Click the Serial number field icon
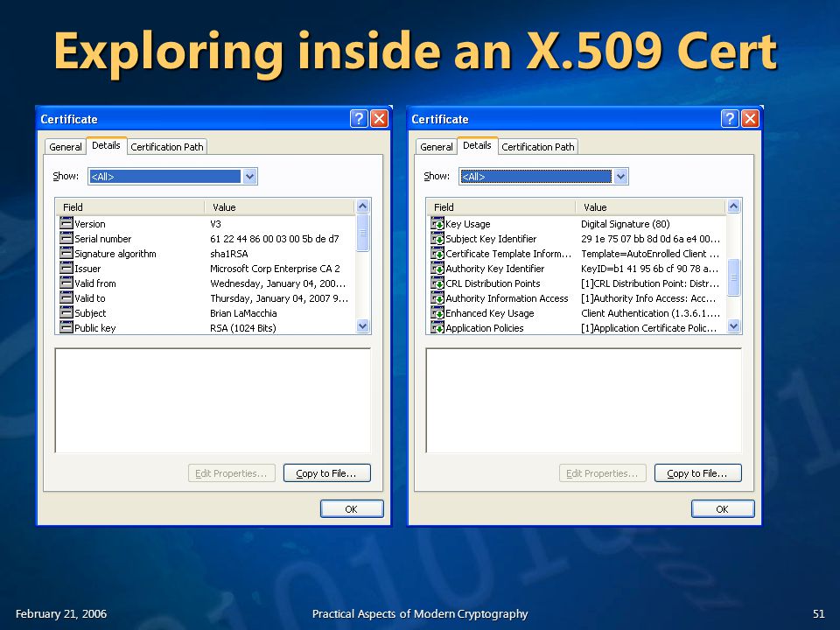The width and height of the screenshot is (840, 630). 66,238
